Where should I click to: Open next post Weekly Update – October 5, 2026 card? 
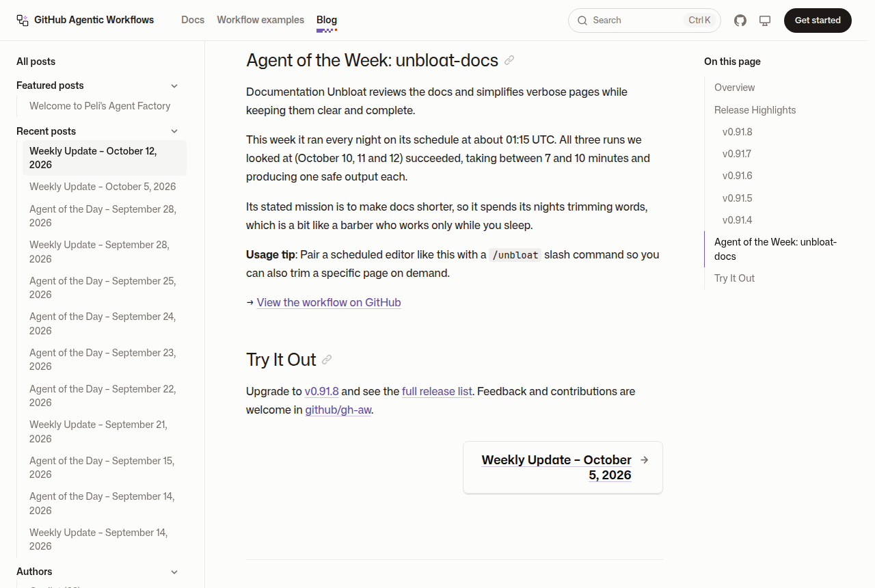pyautogui.click(x=563, y=468)
